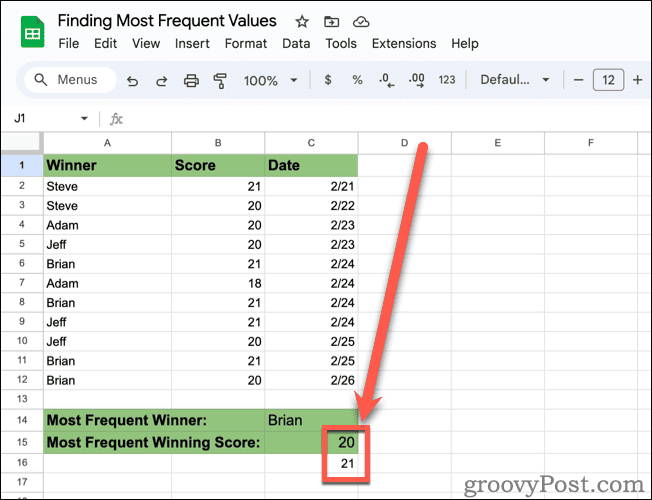The height and width of the screenshot is (500, 652).
Task: Select row 1 header
Action: click(22, 165)
